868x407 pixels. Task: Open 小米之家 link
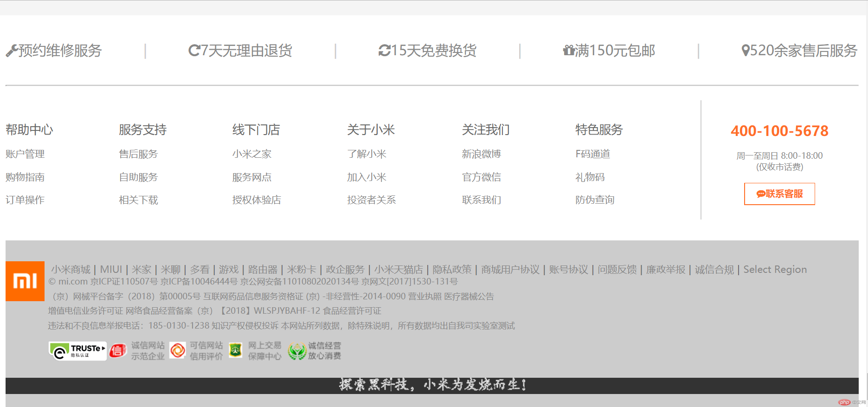point(252,154)
